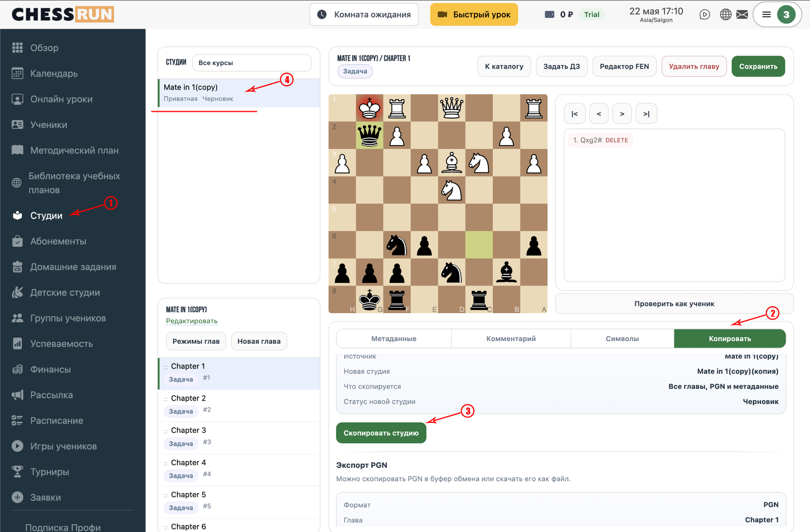Click Библиотека учебных планов globe icon

click(x=17, y=183)
